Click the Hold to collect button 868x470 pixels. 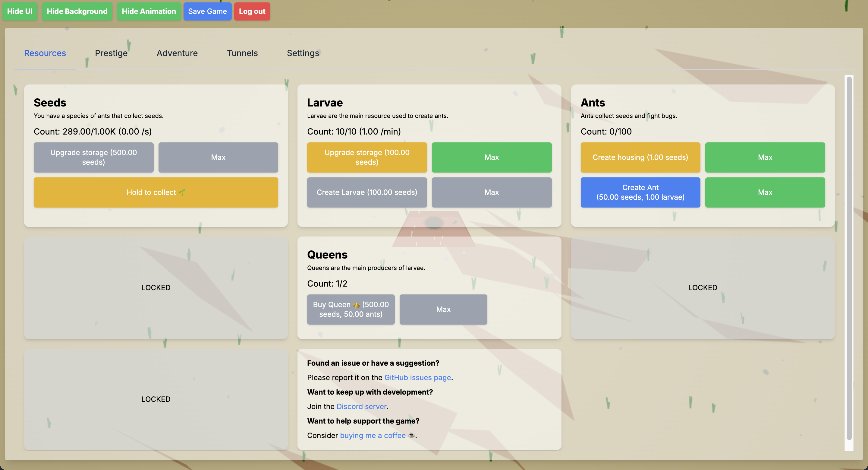(156, 192)
